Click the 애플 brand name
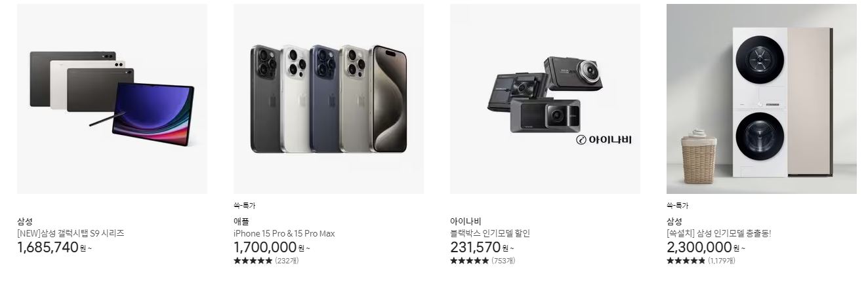Viewport: 868px width, 285px height. click(x=241, y=221)
